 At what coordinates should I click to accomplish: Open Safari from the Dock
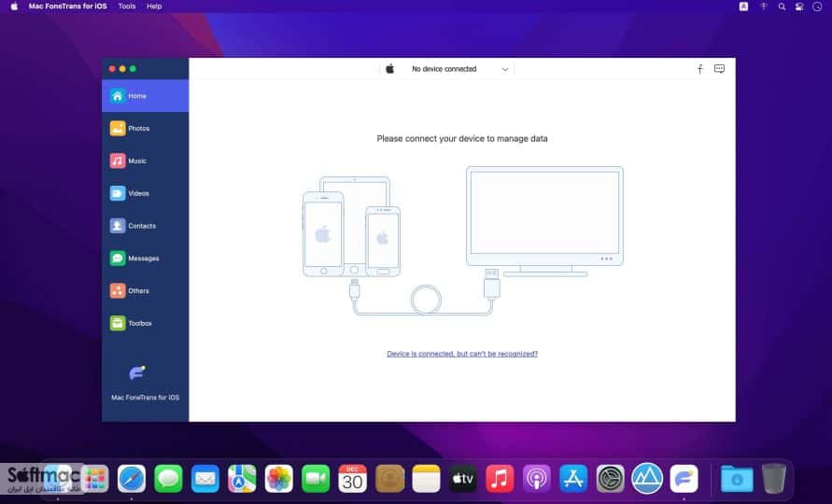[x=132, y=479]
